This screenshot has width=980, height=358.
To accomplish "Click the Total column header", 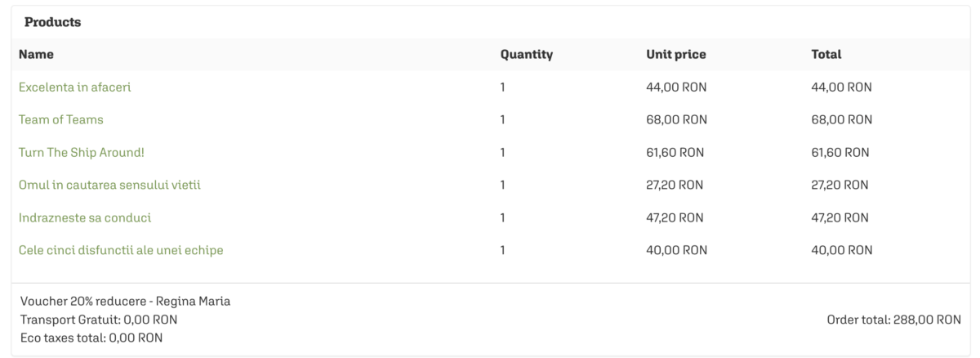I will tap(826, 55).
